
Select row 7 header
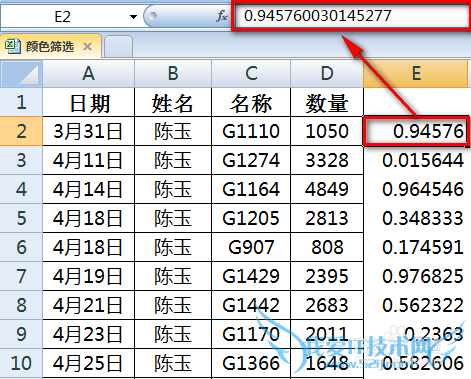[x=21, y=276]
